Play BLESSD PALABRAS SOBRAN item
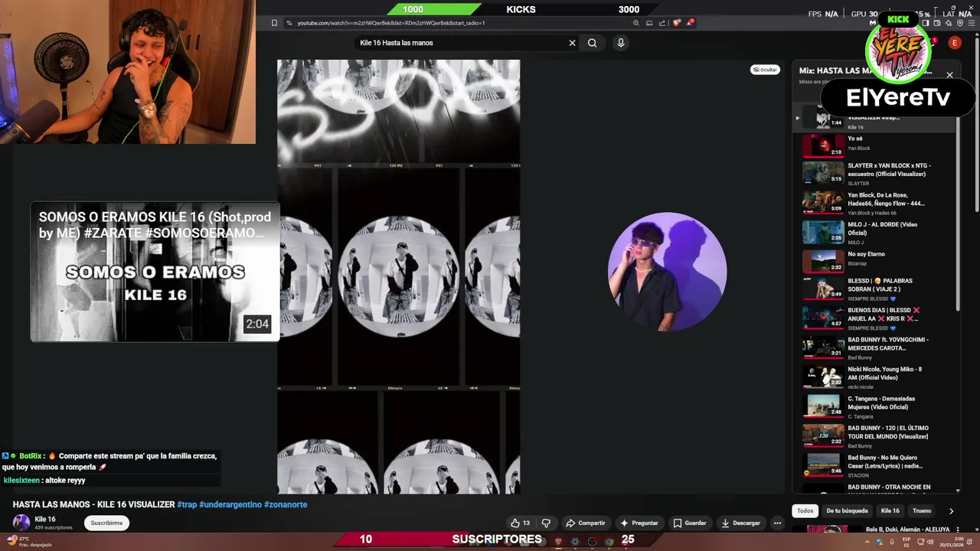 point(873,289)
